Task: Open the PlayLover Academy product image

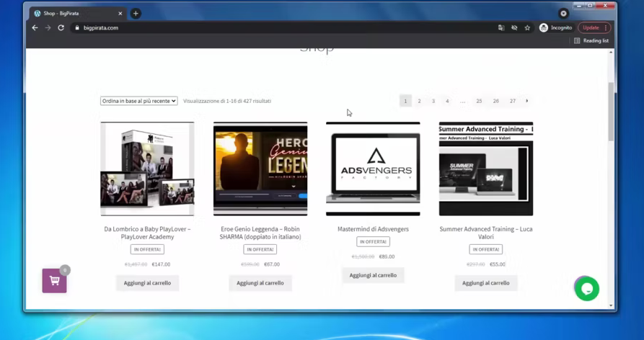Action: [147, 169]
